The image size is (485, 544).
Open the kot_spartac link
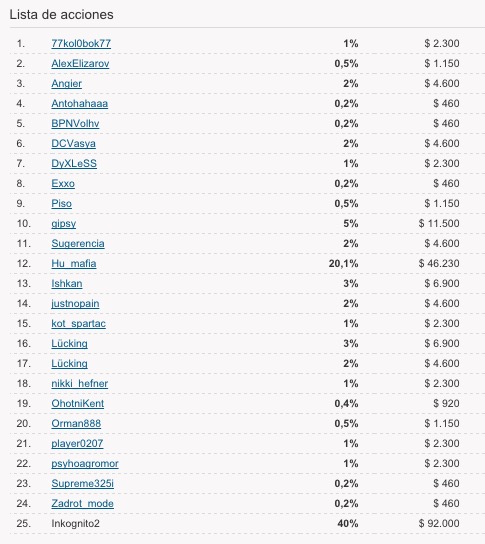pos(78,324)
